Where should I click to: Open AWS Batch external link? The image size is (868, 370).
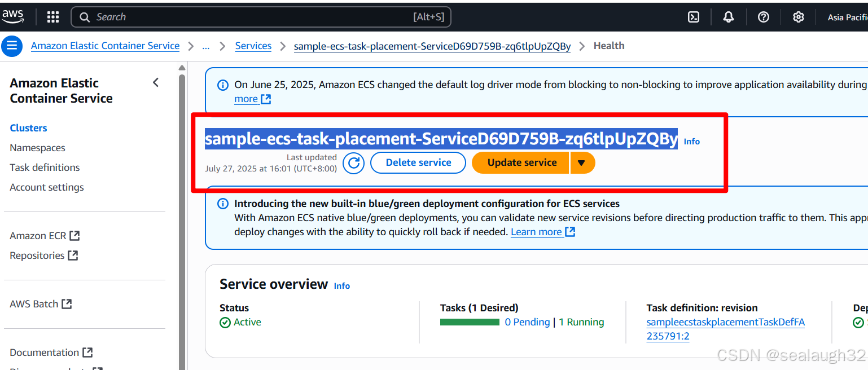[41, 304]
